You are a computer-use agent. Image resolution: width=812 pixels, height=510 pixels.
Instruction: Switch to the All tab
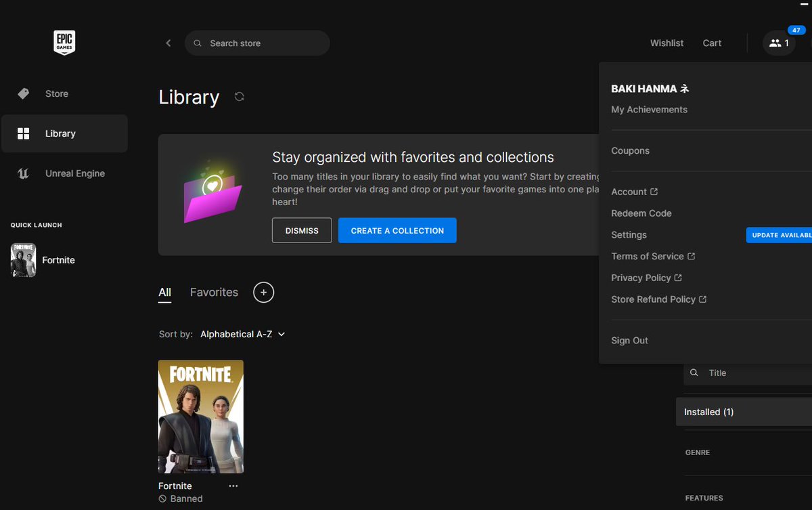(x=164, y=293)
